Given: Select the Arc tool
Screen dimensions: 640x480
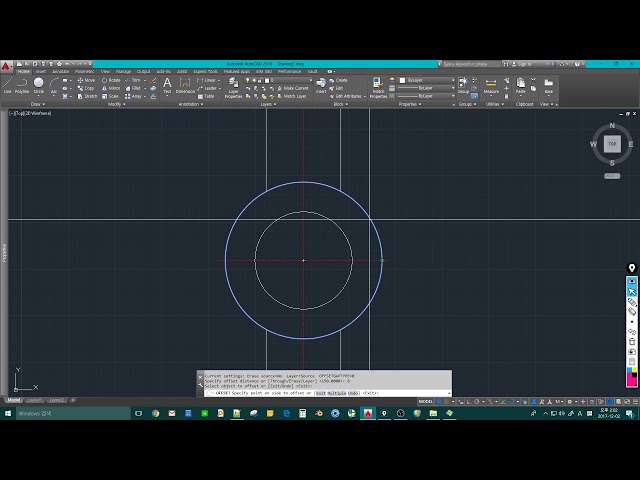Looking at the screenshot, I should click(x=53, y=86).
